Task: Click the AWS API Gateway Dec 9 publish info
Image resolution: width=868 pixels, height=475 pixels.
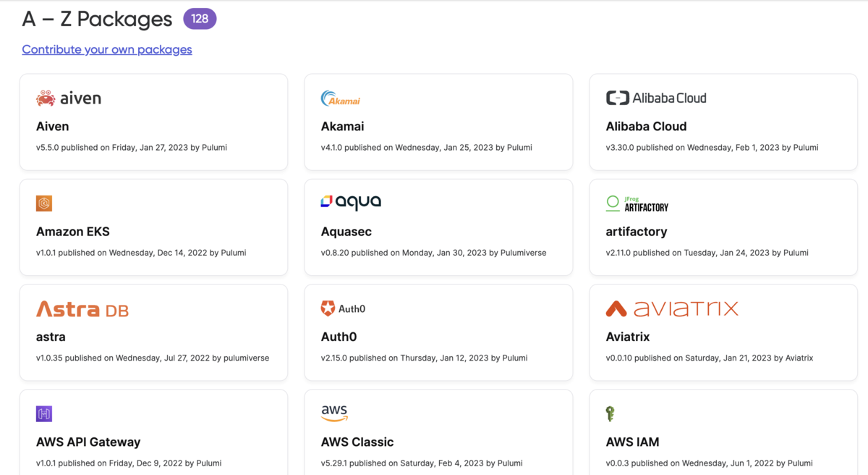Action: pyautogui.click(x=129, y=463)
